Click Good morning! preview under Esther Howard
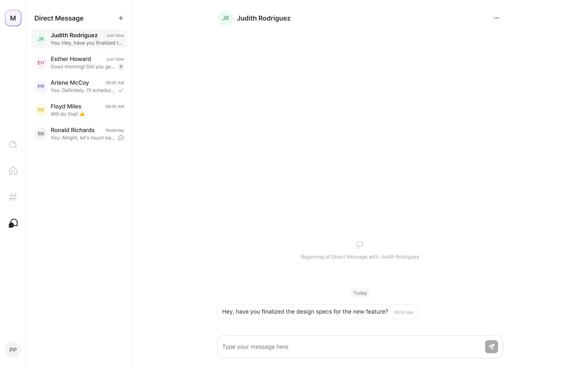The height and width of the screenshot is (368, 588). click(x=83, y=67)
